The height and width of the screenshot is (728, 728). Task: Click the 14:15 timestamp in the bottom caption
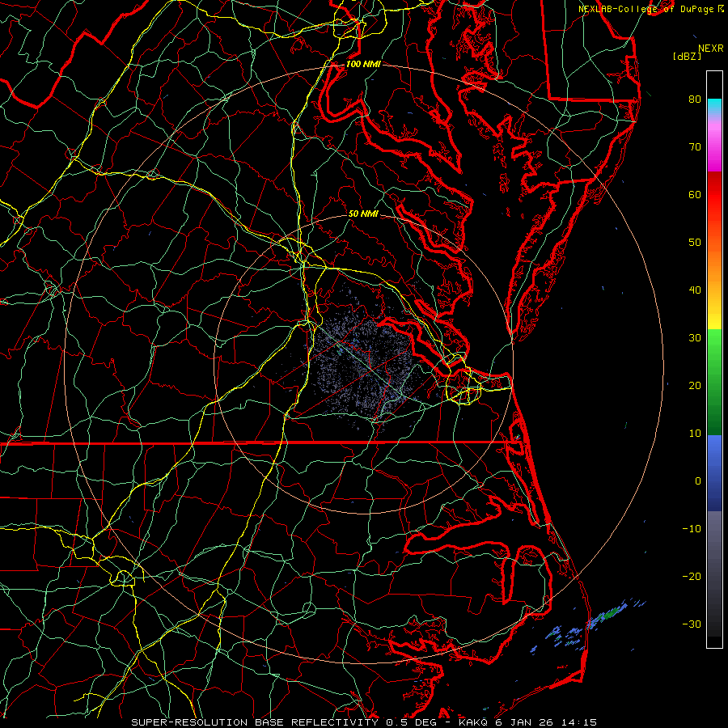tap(579, 722)
